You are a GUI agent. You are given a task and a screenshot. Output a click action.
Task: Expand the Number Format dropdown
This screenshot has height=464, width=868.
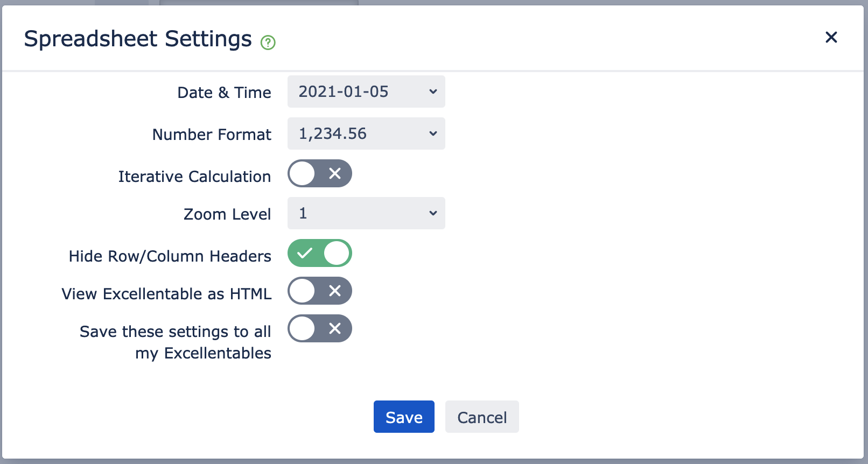pos(366,133)
